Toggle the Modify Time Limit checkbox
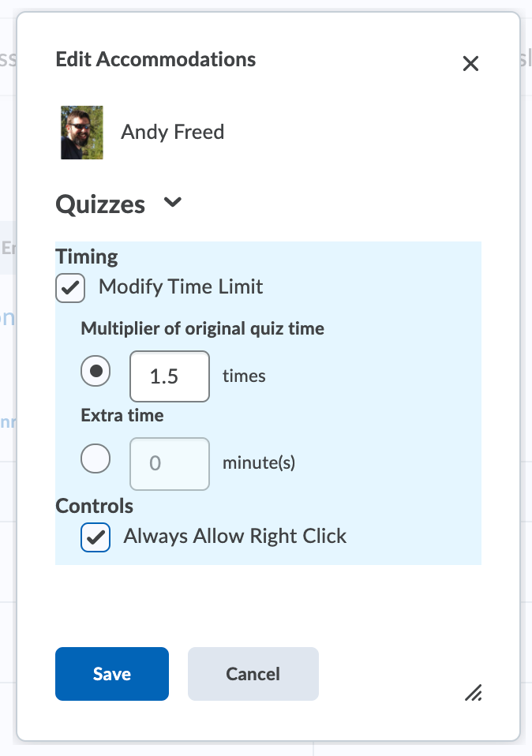 click(x=70, y=288)
